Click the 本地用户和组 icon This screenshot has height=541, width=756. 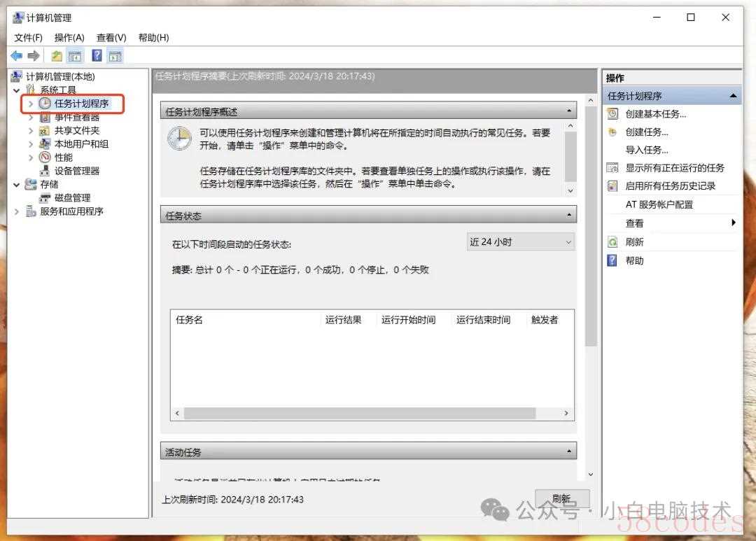(x=45, y=143)
